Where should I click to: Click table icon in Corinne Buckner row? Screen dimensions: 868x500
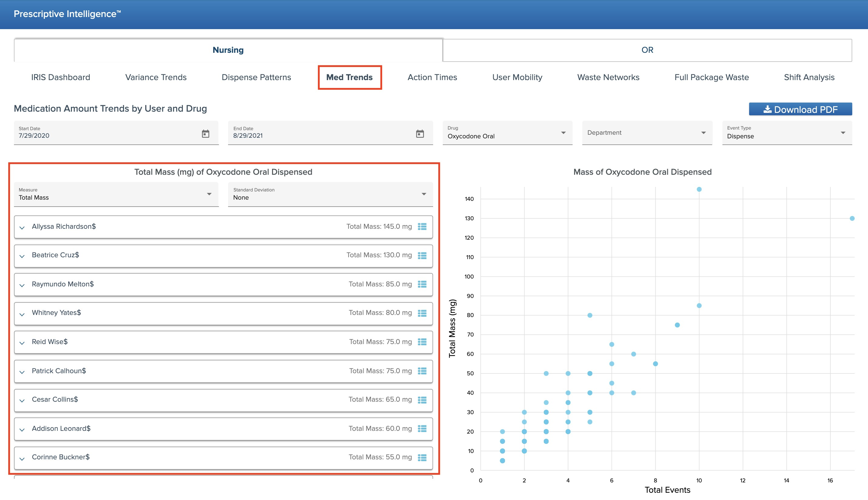pos(422,458)
